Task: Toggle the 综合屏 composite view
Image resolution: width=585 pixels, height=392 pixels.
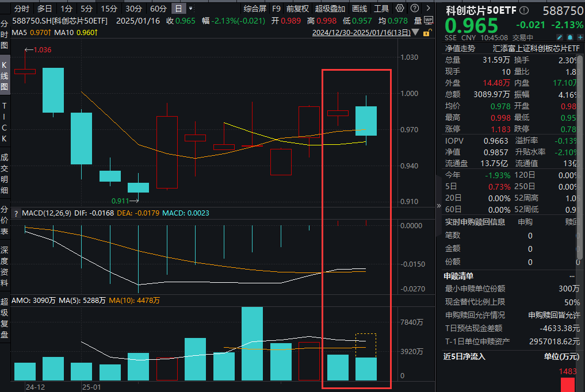Action: click(255, 9)
